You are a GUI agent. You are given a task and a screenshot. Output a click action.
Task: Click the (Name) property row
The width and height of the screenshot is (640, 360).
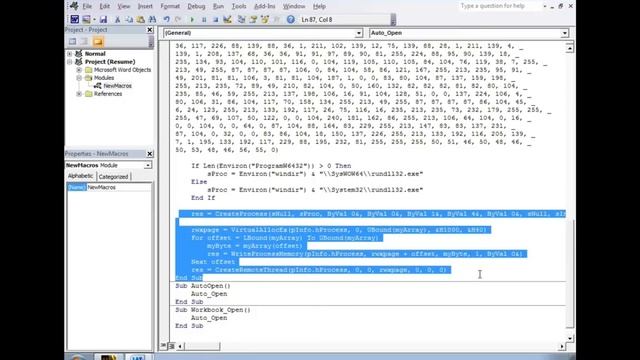click(x=109, y=187)
